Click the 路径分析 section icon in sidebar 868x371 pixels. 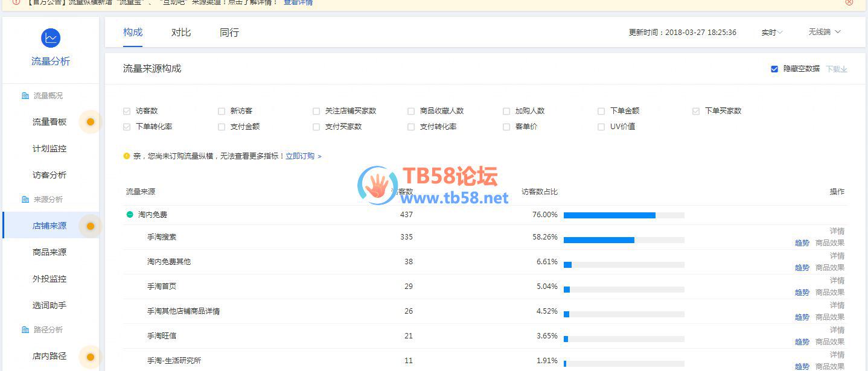(25, 330)
